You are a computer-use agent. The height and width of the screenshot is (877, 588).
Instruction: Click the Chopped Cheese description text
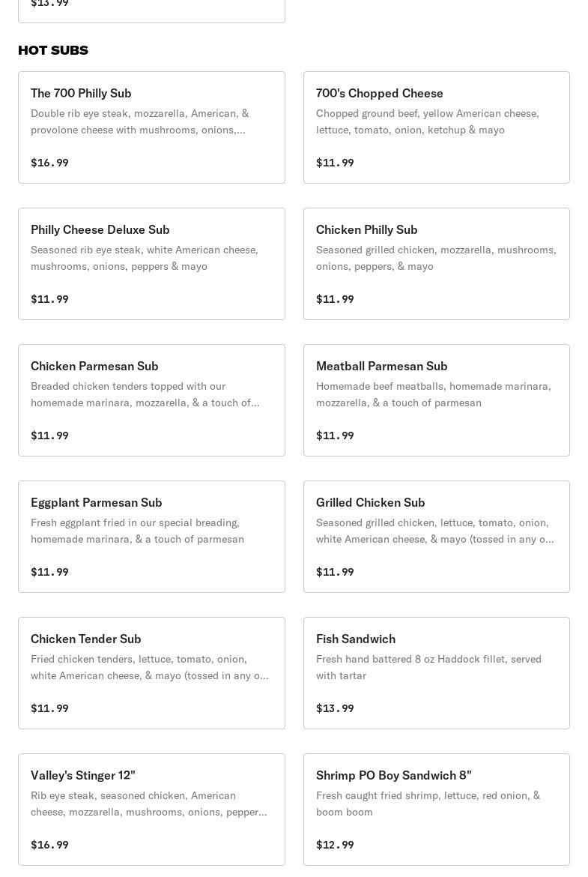click(427, 121)
